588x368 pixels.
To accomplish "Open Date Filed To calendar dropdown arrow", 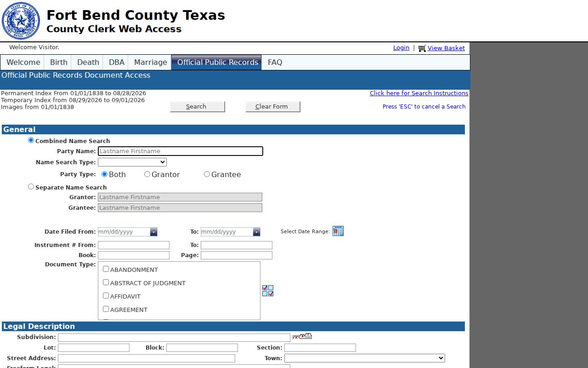I will 256,232.
